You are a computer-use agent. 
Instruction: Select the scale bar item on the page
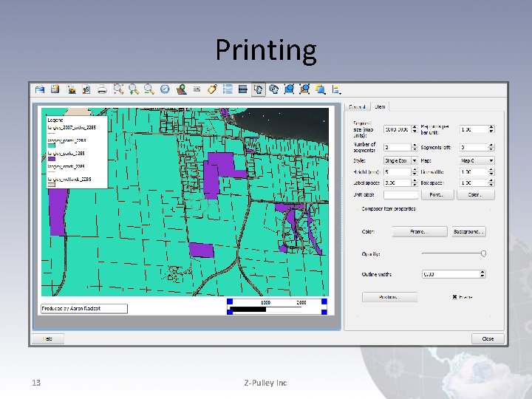[x=277, y=307]
